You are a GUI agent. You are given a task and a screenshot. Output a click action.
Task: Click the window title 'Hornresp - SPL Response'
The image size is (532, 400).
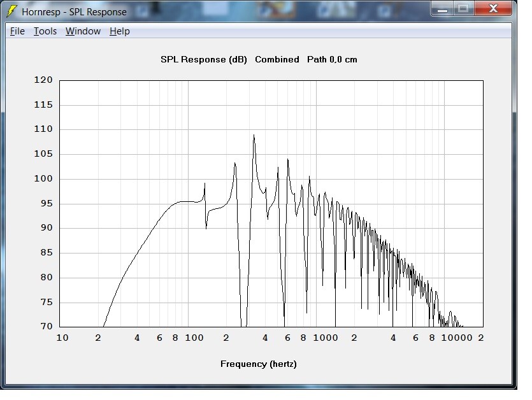(74, 12)
